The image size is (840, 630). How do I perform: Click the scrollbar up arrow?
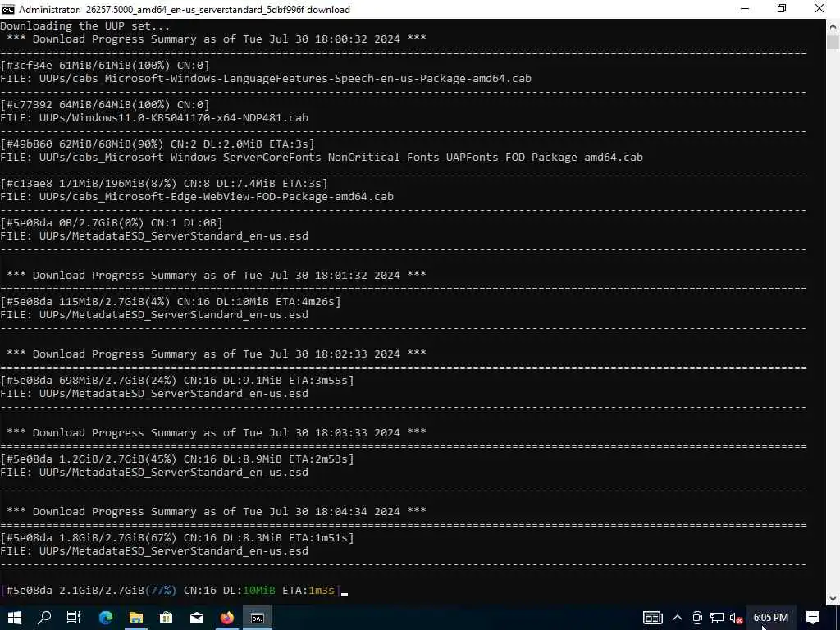pos(833,25)
